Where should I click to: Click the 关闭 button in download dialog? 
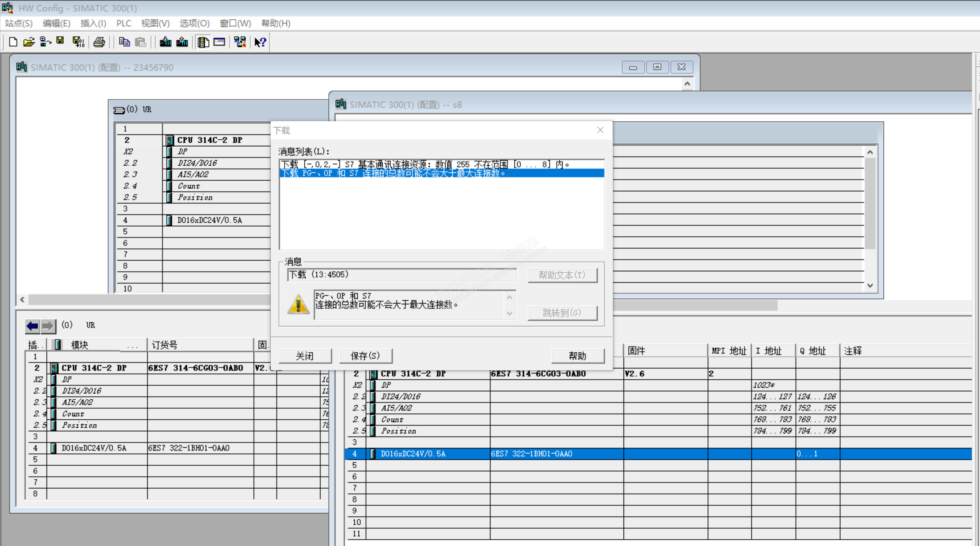coord(305,356)
